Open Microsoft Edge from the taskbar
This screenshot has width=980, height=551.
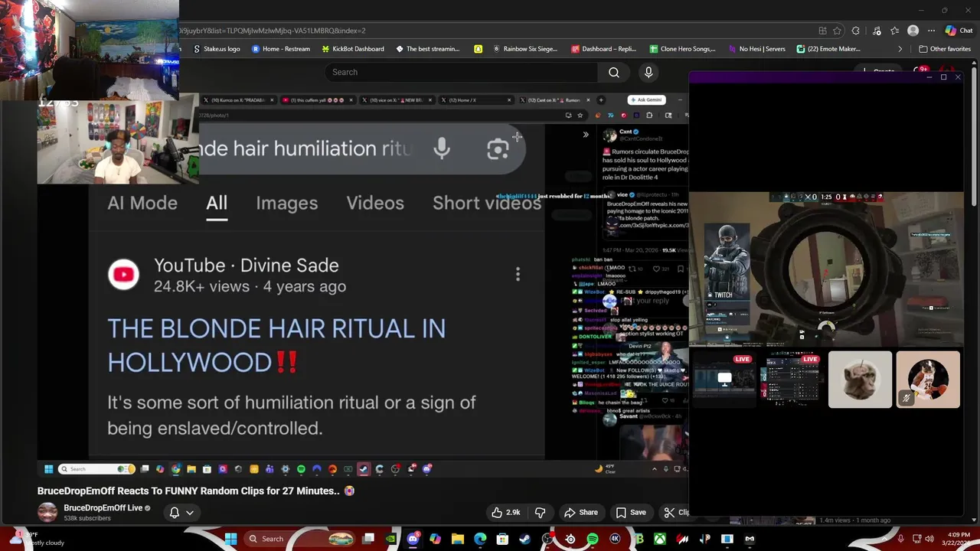click(x=480, y=539)
